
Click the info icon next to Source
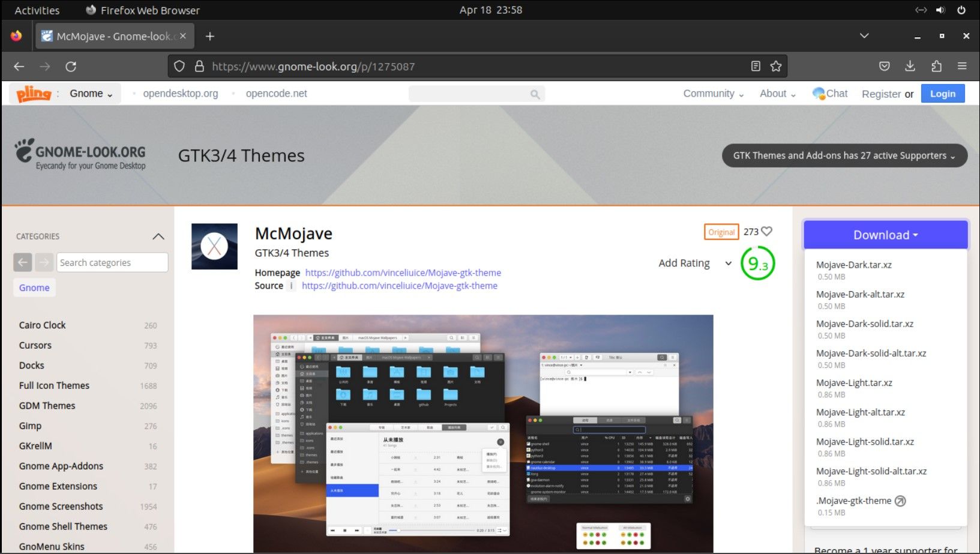(291, 286)
